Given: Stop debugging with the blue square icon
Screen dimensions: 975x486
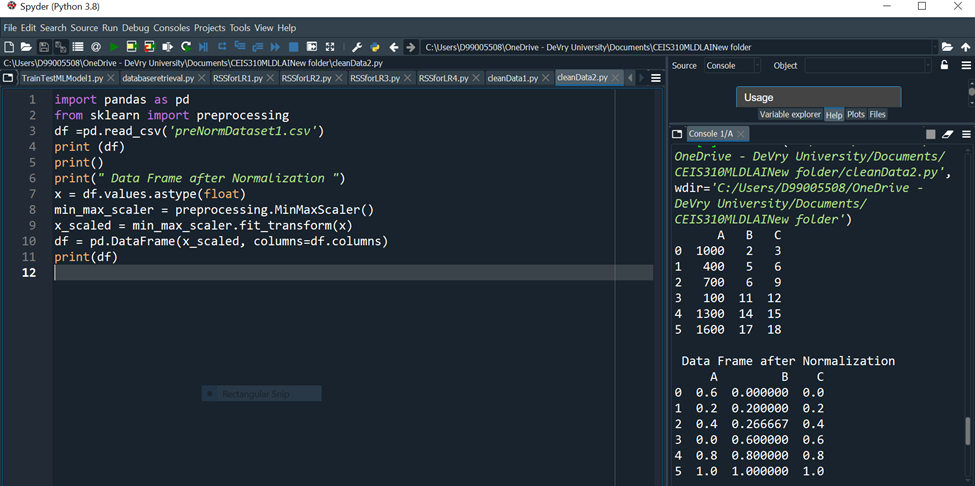Looking at the screenshot, I should (293, 47).
